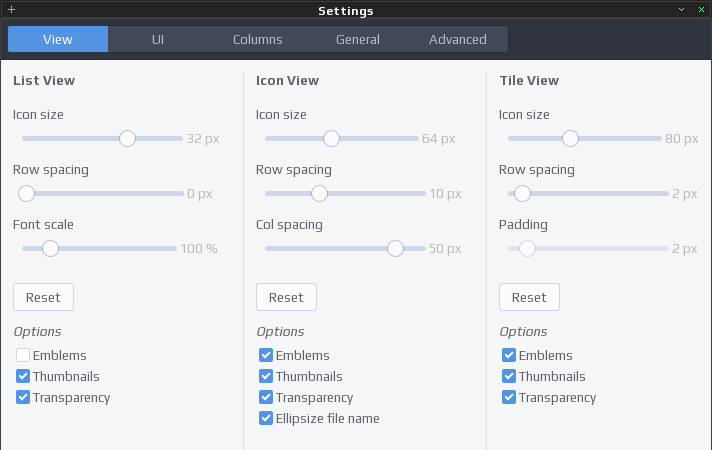Click the 100 % font scale value
Viewport: 712px width, 450px height.
point(199,248)
